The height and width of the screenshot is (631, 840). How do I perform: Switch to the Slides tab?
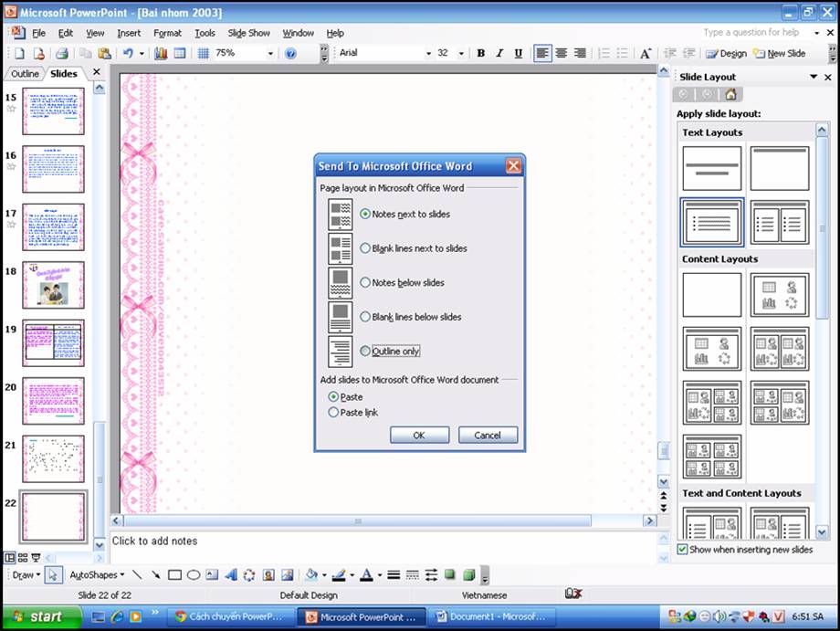(x=64, y=74)
